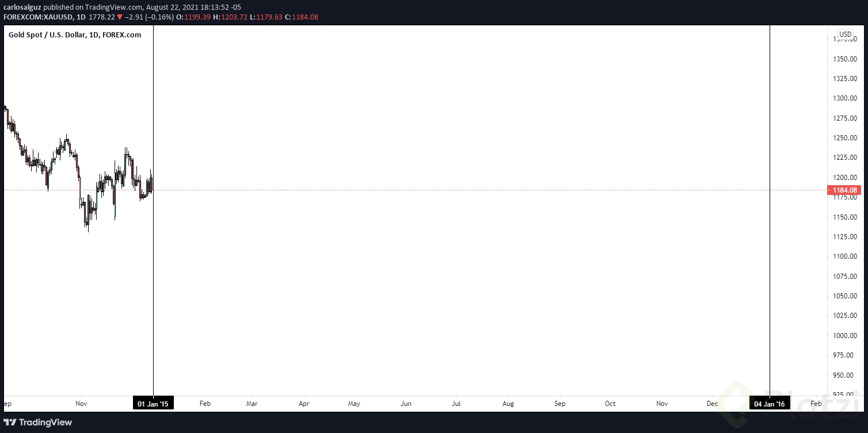
Task: Click the May label on the time axis
Action: click(354, 404)
